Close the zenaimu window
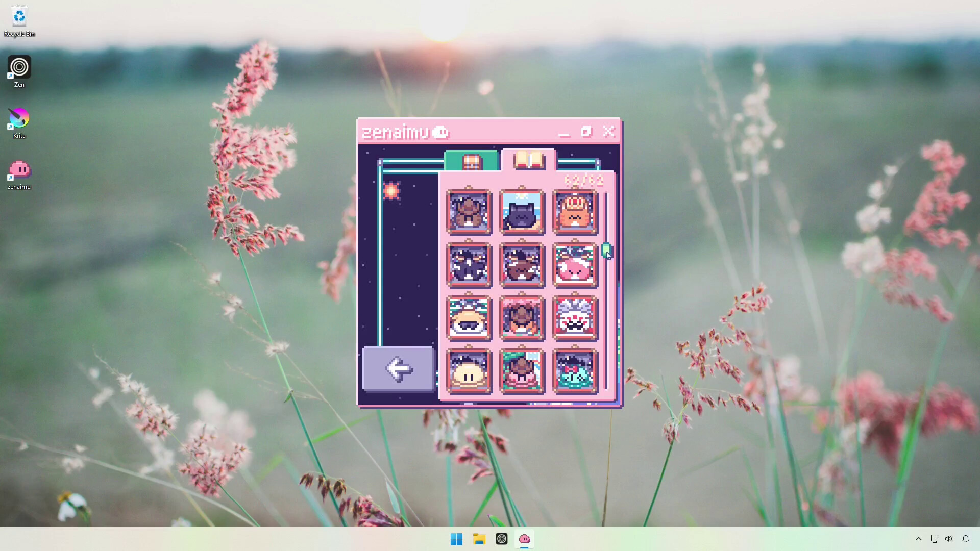This screenshot has height=551, width=980. pyautogui.click(x=609, y=132)
